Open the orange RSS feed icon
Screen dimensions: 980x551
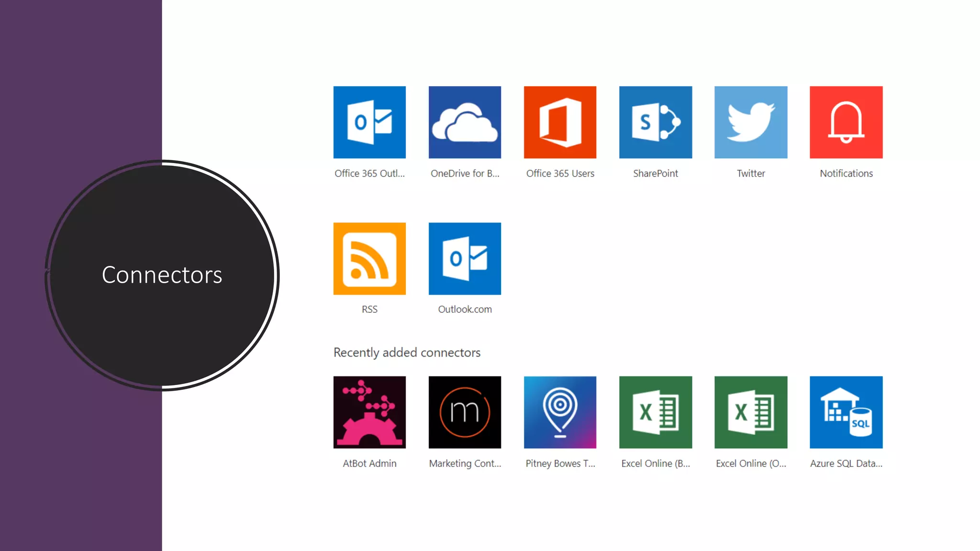tap(369, 258)
